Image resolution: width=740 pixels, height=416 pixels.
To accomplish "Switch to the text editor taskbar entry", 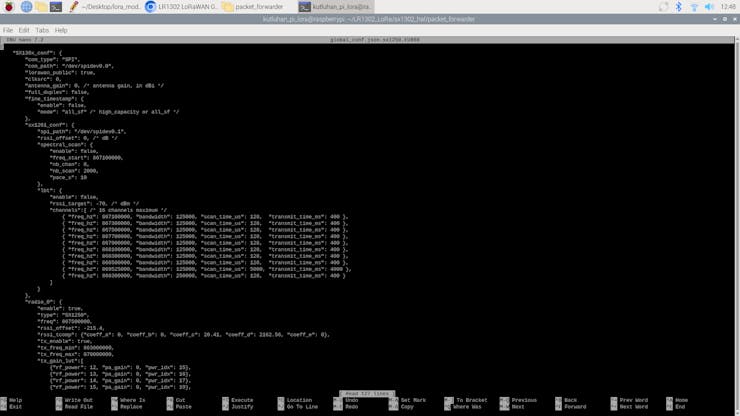I will coord(104,7).
